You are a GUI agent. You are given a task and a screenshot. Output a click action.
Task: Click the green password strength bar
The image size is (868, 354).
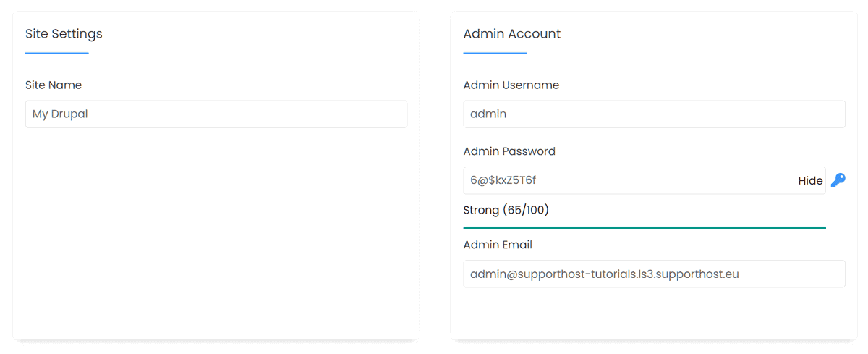pos(644,227)
